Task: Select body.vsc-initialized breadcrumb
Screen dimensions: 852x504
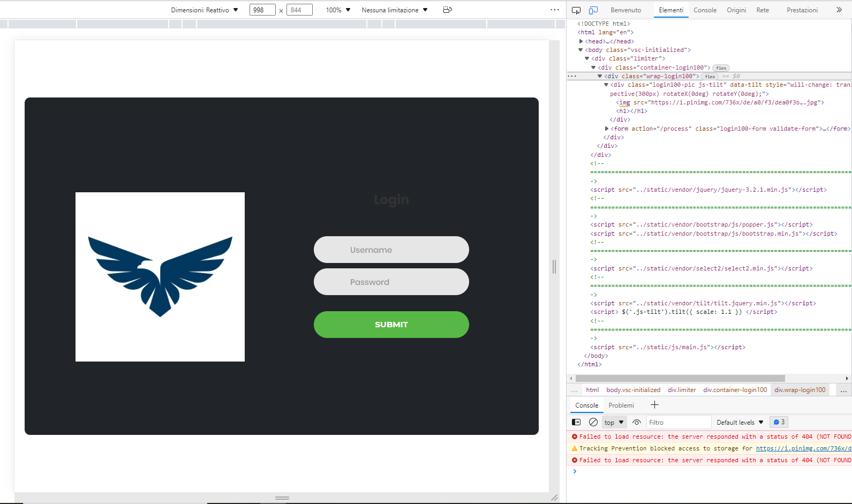Action: pyautogui.click(x=634, y=390)
